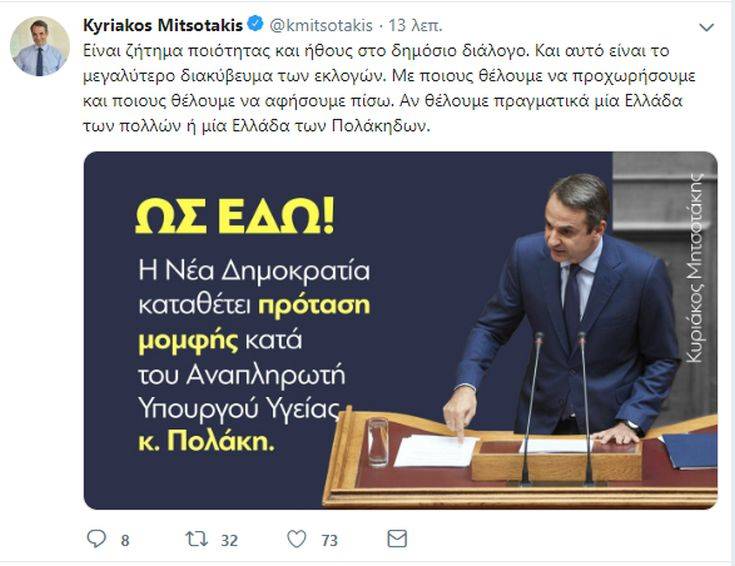Click the blue verified badge
Screen dimensions: 735x566
[x=255, y=23]
